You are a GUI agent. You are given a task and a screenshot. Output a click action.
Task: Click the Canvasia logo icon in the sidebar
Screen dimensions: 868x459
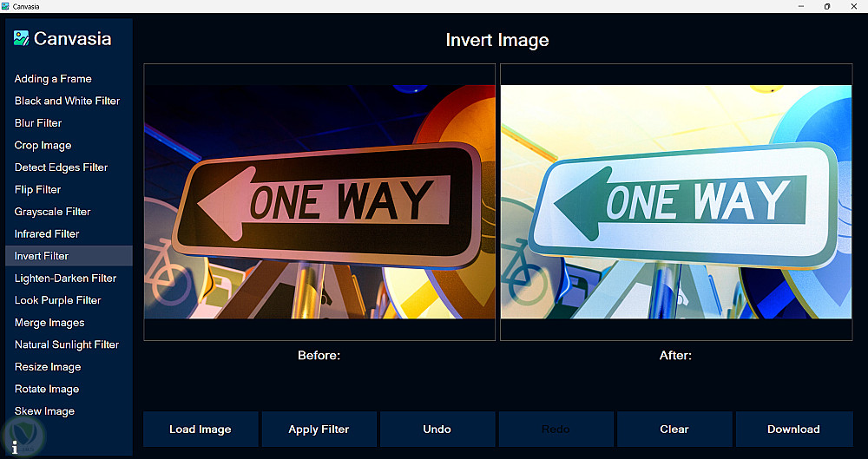coord(21,38)
